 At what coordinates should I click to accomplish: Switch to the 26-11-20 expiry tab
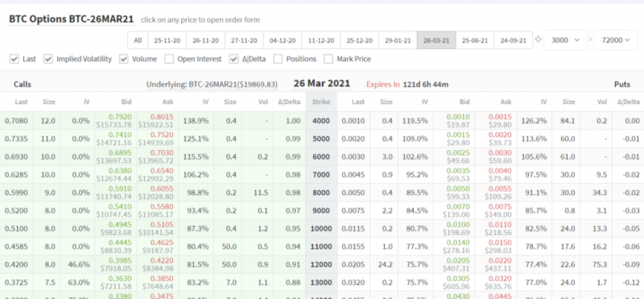point(206,40)
